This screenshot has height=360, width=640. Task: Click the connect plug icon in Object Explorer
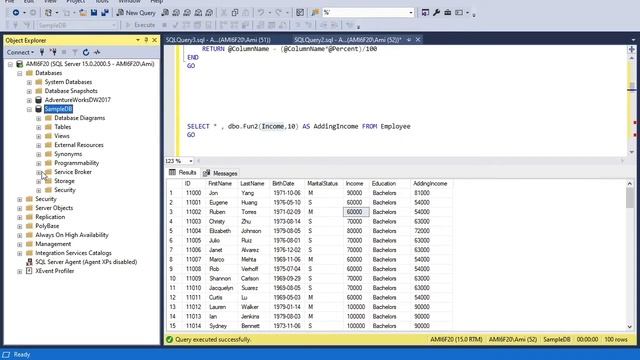(42, 52)
